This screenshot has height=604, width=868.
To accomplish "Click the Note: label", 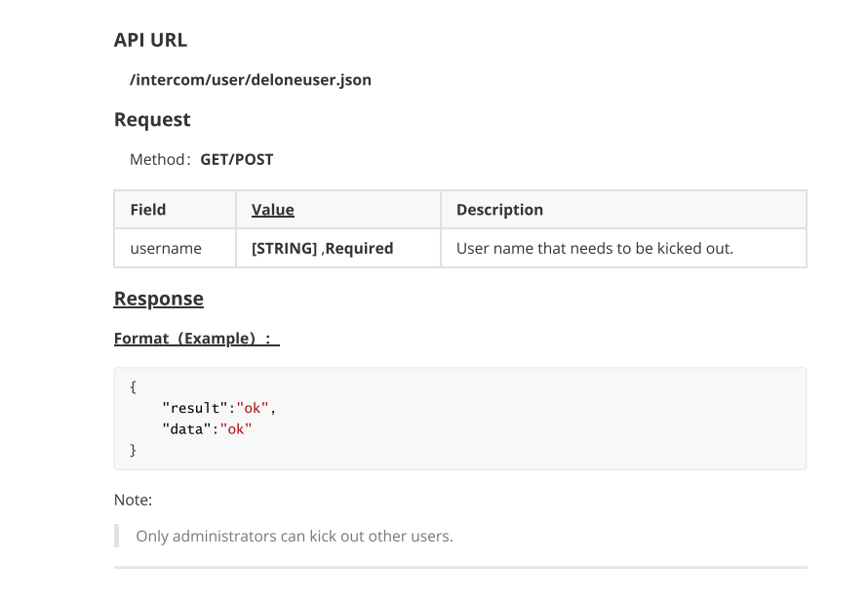I will (x=133, y=500).
